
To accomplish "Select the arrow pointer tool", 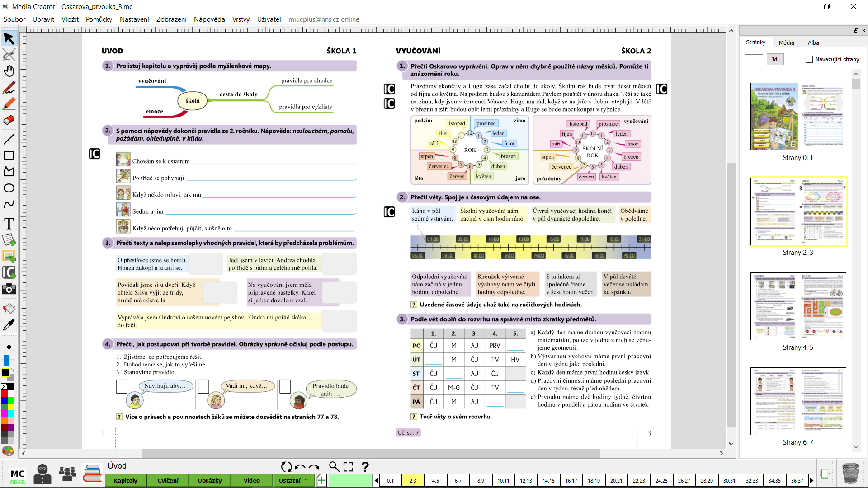I will (x=9, y=38).
